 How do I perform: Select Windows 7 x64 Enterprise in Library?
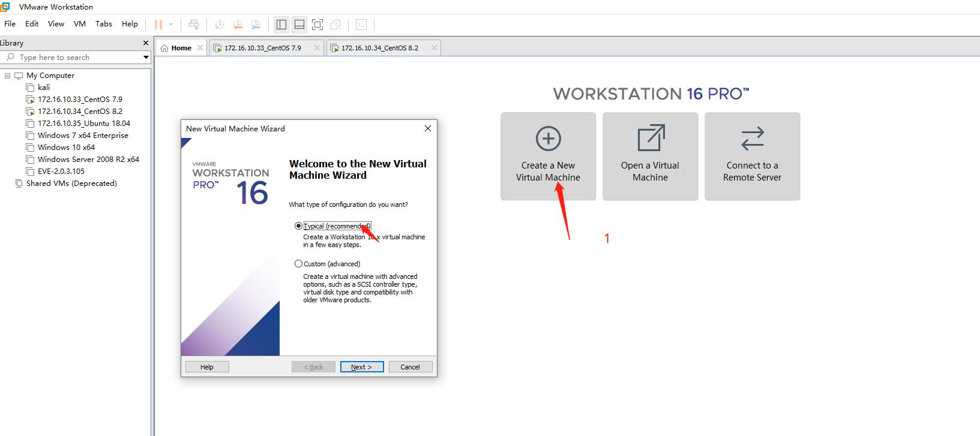click(83, 136)
